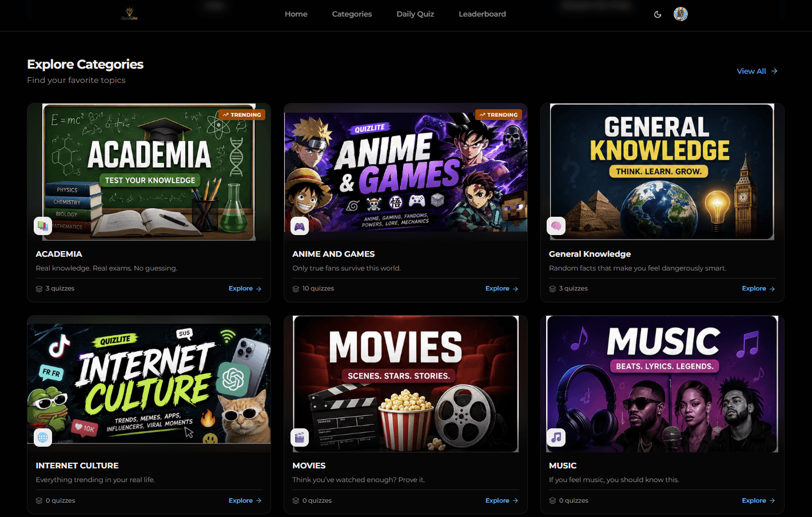Click the General Knowledge brain icon

(x=556, y=226)
